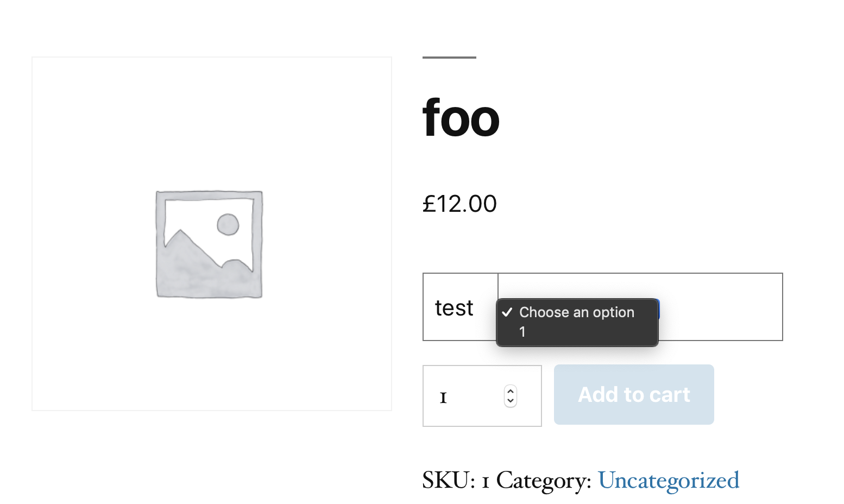Click the SKU: 1 label
This screenshot has width=844, height=504.
[455, 480]
